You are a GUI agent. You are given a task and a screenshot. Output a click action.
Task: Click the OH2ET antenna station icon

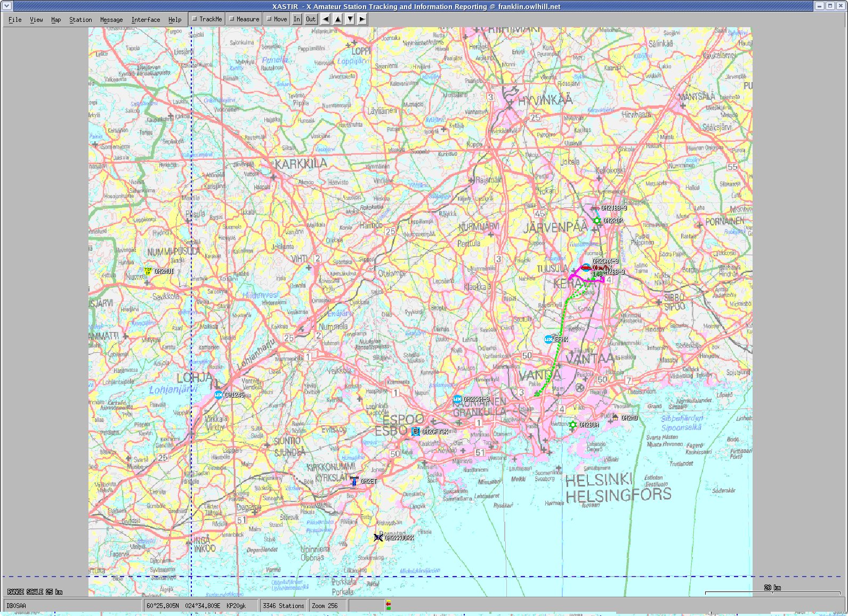tap(354, 481)
